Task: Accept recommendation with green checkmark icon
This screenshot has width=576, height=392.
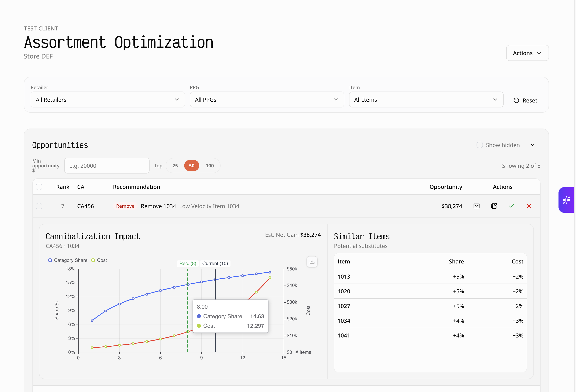Action: (511, 206)
